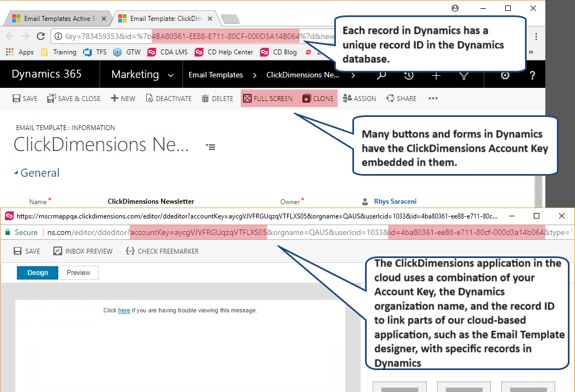Image resolution: width=575 pixels, height=392 pixels.
Task: Click the Dynamics form vertical scrollbar
Action: (538, 192)
